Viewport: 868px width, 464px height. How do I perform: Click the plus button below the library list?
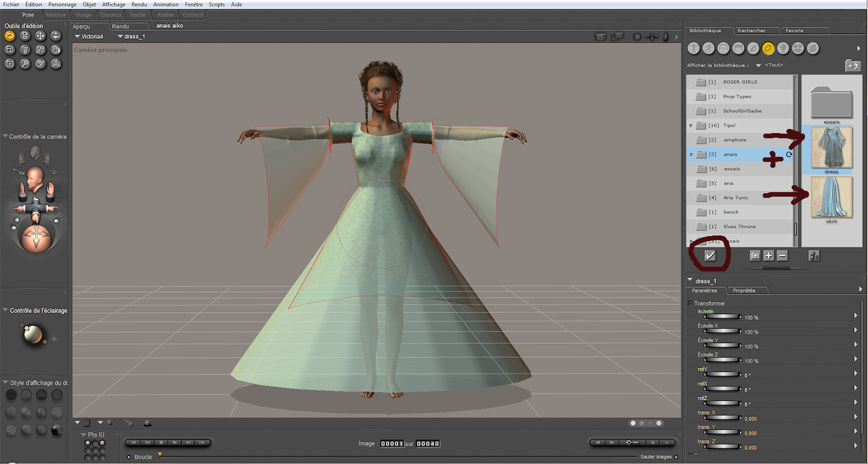point(768,256)
